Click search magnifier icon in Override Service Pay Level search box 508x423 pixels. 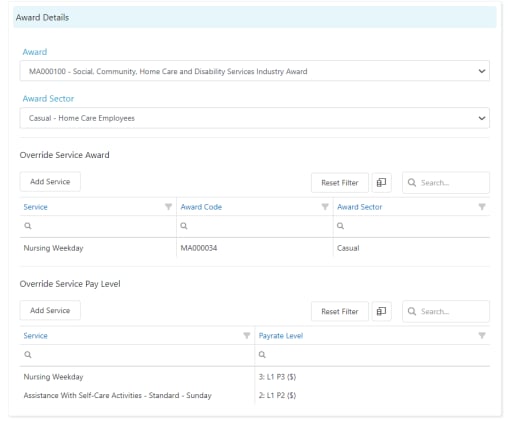pyautogui.click(x=412, y=311)
